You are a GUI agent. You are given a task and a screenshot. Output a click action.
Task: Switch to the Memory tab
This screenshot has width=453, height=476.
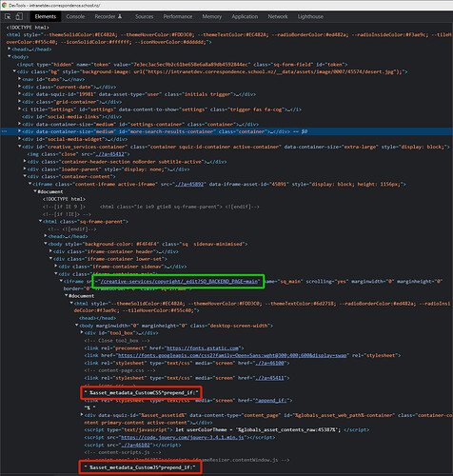(212, 16)
